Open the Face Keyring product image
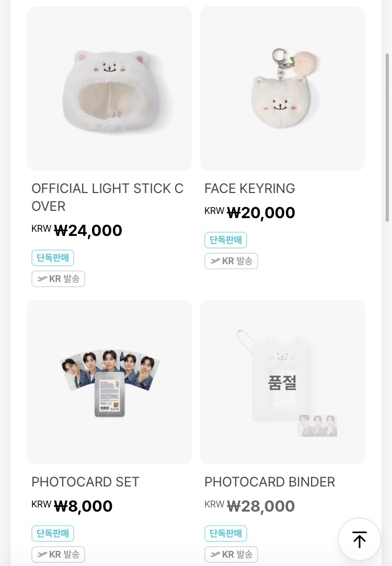Image resolution: width=392 pixels, height=566 pixels. pos(282,89)
